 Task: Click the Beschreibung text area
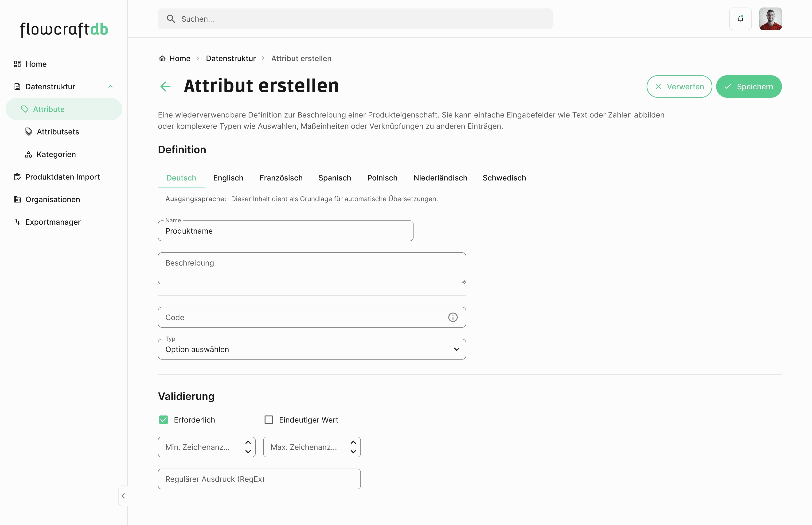pos(312,268)
